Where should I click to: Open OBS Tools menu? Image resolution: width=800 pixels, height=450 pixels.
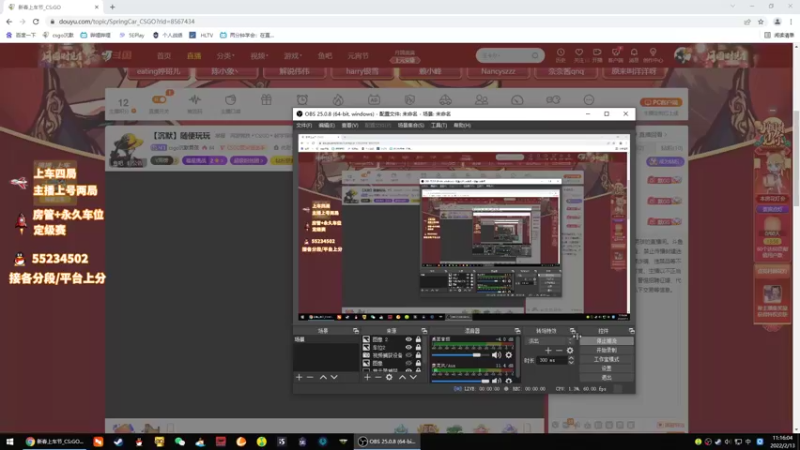(438, 125)
